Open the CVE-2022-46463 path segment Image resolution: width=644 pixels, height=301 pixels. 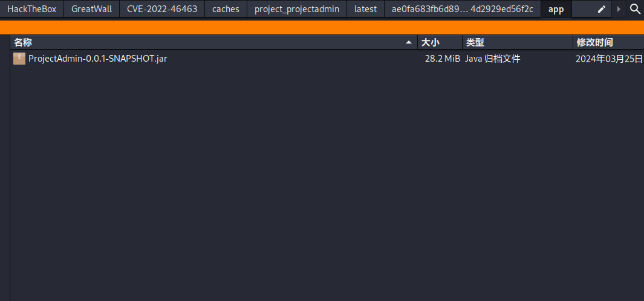click(x=162, y=9)
